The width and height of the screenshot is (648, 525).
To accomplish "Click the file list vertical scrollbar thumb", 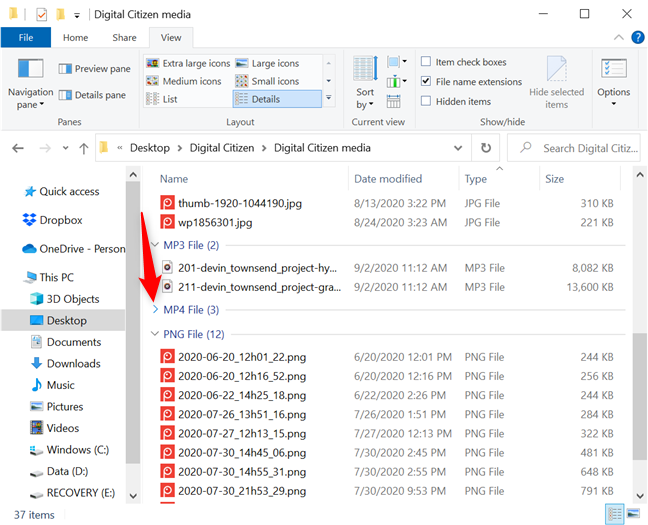I will 639,396.
